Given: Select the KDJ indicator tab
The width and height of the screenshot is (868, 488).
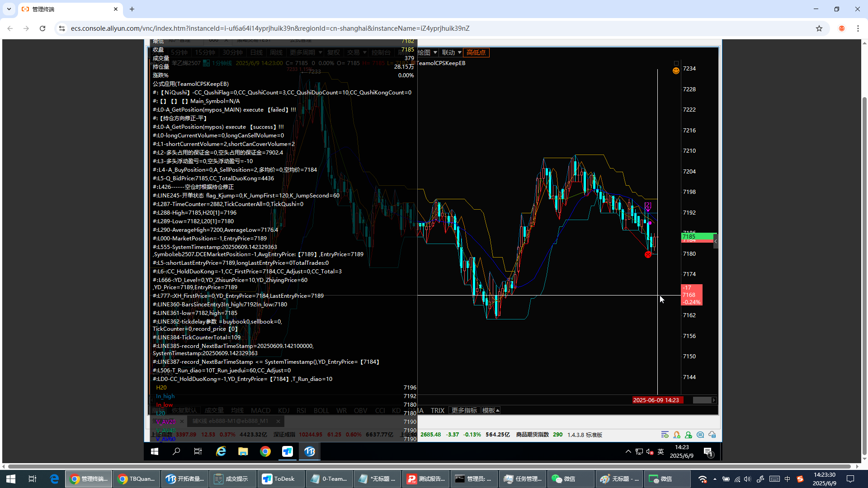Looking at the screenshot, I should tap(284, 410).
